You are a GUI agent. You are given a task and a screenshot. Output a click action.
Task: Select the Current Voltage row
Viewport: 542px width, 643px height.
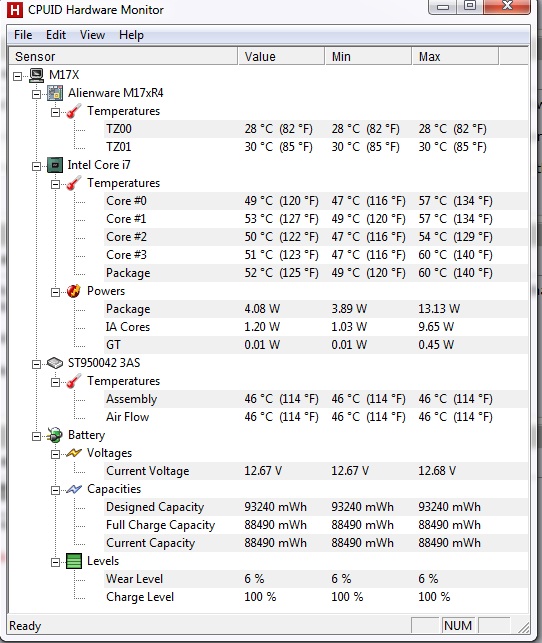(x=316, y=471)
